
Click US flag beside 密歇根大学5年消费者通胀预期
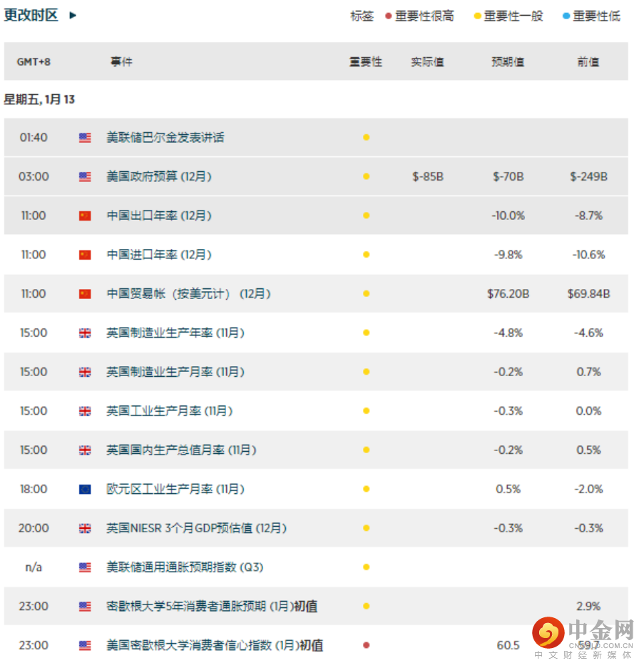point(85,607)
